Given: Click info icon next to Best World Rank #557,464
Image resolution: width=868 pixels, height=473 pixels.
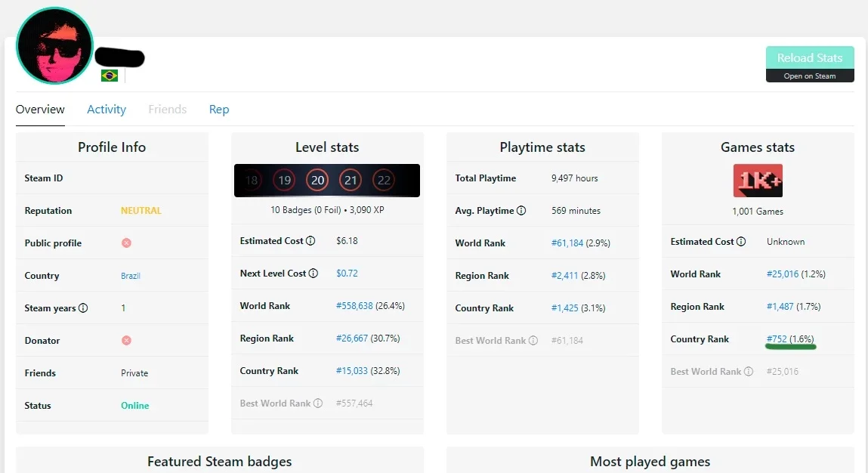Looking at the screenshot, I should [318, 403].
